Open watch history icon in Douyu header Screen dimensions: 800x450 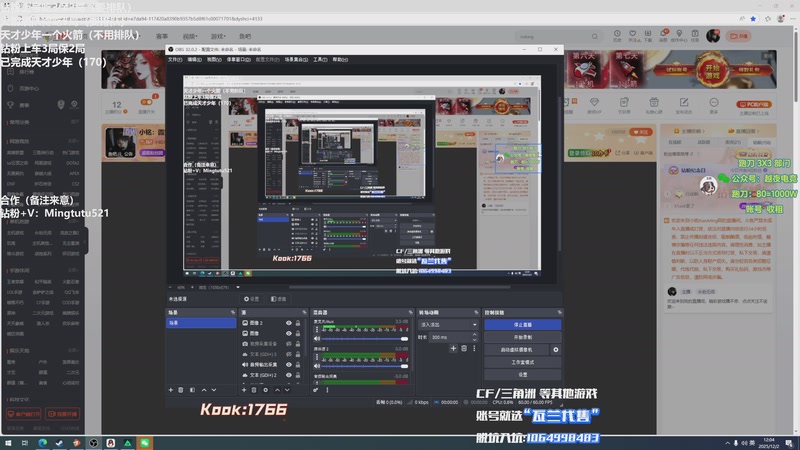tap(617, 36)
